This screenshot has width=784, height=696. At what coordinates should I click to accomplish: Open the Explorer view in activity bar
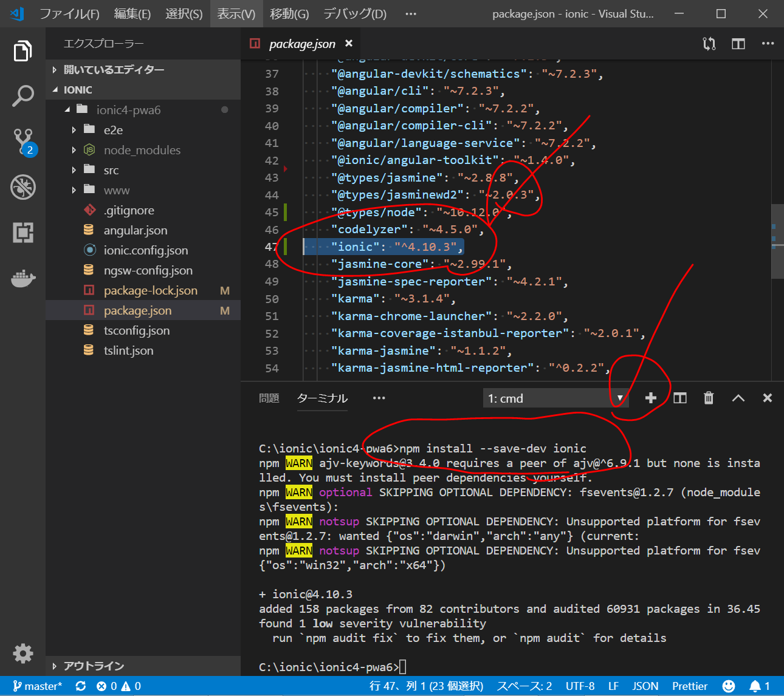[22, 51]
